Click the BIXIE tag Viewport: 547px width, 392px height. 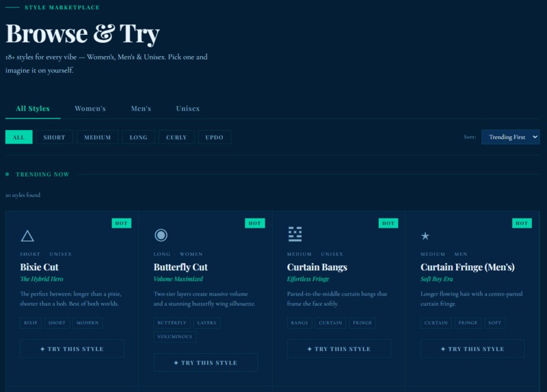(31, 323)
